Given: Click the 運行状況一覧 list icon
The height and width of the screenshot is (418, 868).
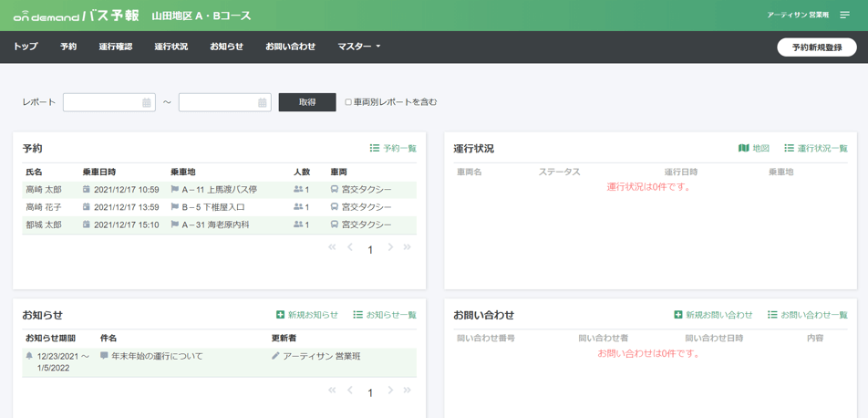Looking at the screenshot, I should click(x=789, y=148).
